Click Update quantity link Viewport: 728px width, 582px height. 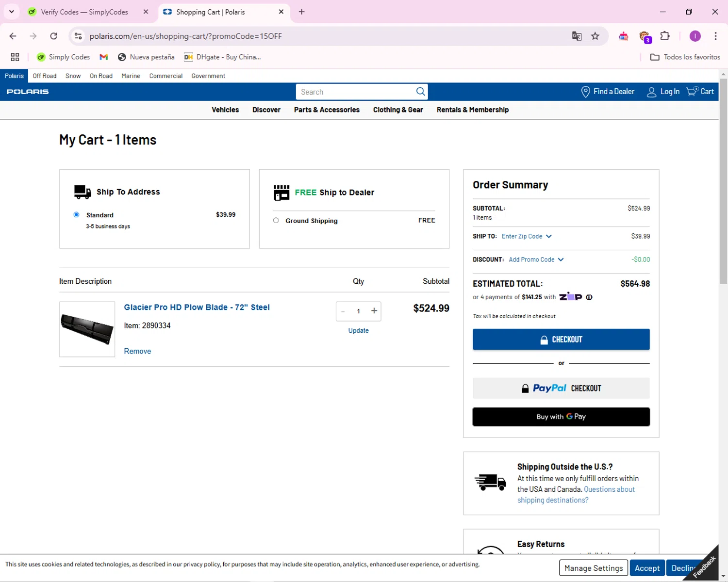(358, 330)
